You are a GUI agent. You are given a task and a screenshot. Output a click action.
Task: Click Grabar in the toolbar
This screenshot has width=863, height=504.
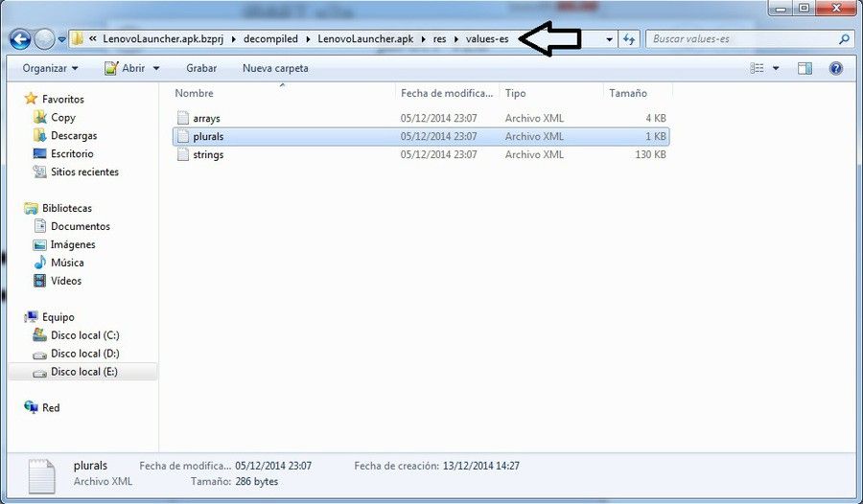click(201, 68)
